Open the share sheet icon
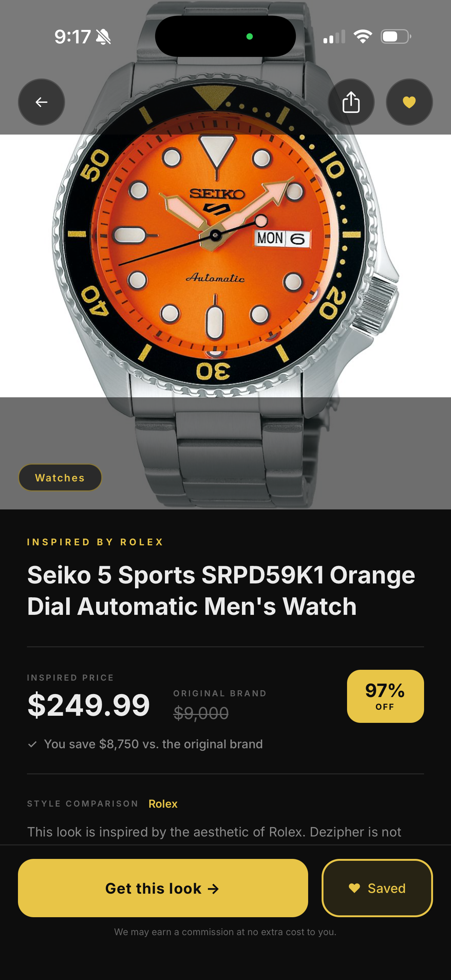This screenshot has height=980, width=451. [x=351, y=102]
